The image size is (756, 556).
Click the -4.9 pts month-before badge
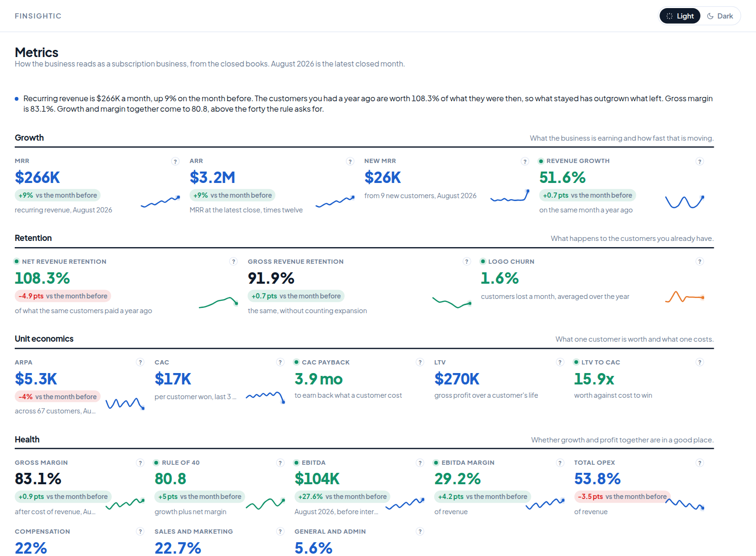click(x=63, y=296)
